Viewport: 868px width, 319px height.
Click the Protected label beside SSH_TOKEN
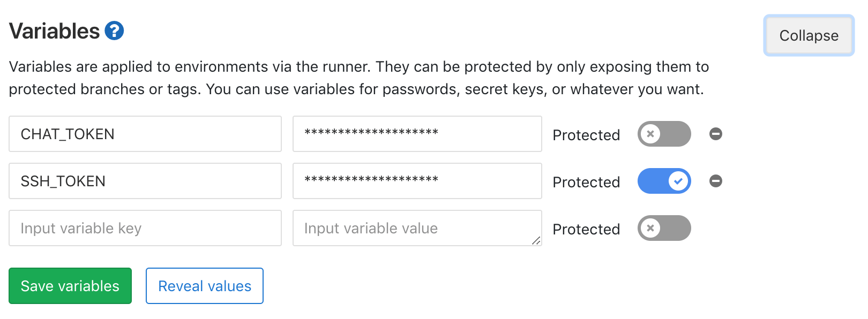(586, 182)
